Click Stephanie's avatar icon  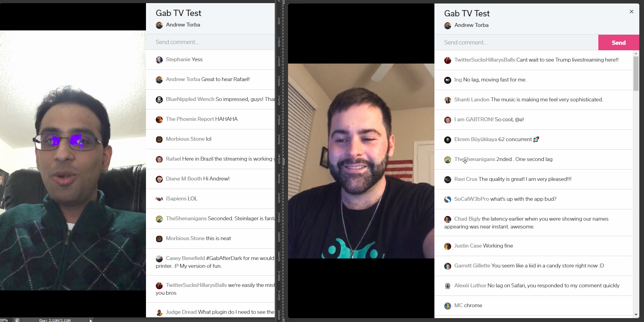pyautogui.click(x=159, y=60)
